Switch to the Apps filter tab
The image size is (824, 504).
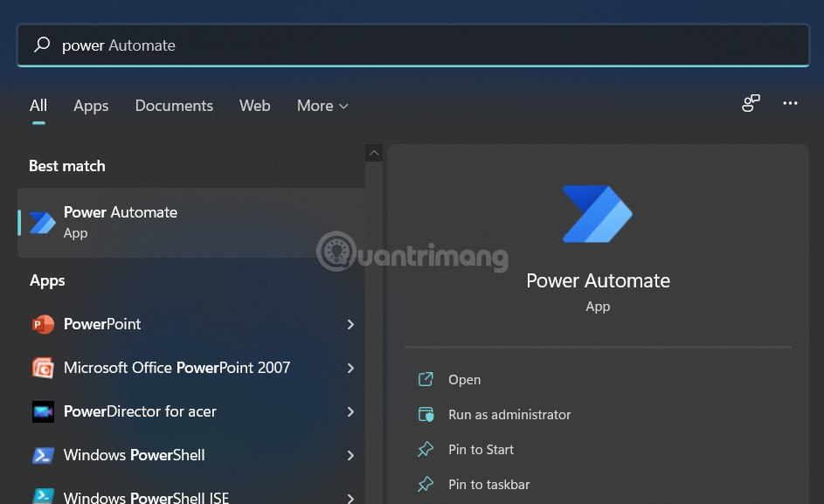[91, 106]
